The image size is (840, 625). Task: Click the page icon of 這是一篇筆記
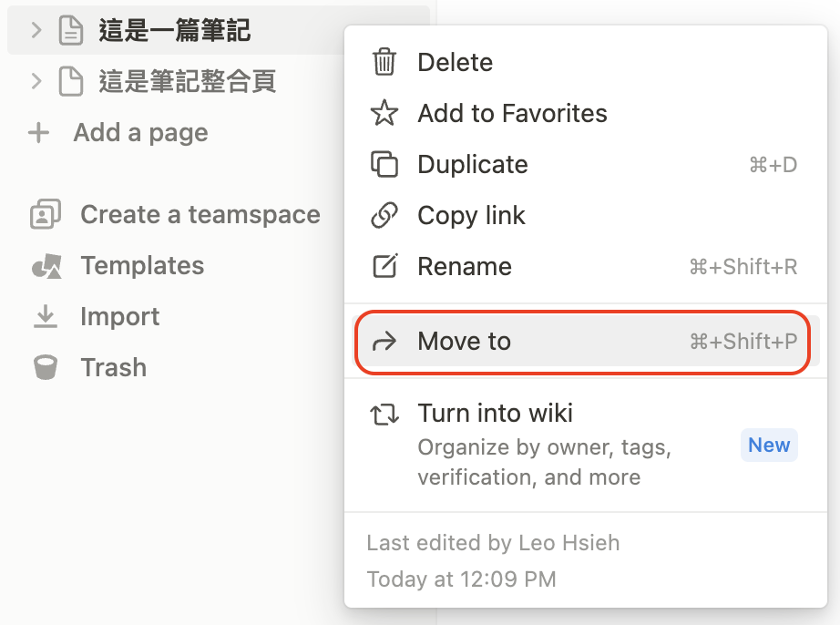pos(71,29)
